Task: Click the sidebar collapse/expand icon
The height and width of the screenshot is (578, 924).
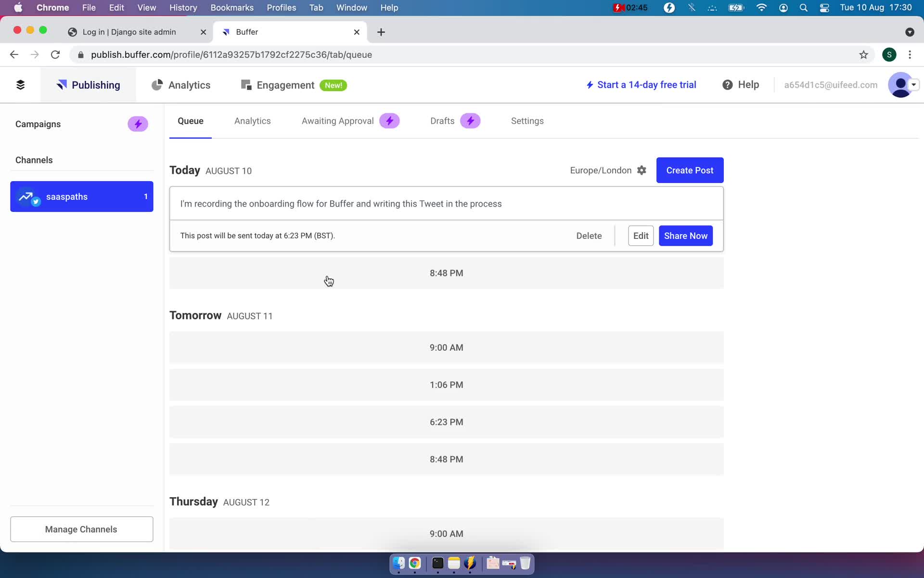Action: (20, 85)
